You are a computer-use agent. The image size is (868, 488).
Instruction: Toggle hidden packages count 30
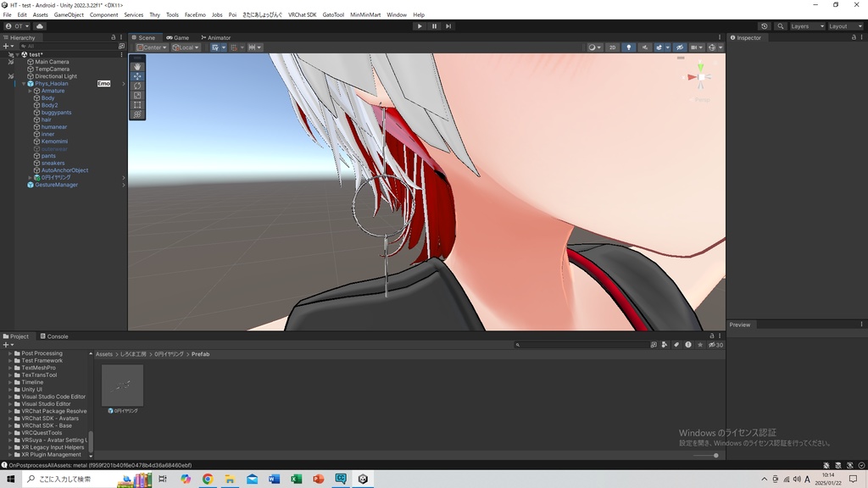pos(715,345)
